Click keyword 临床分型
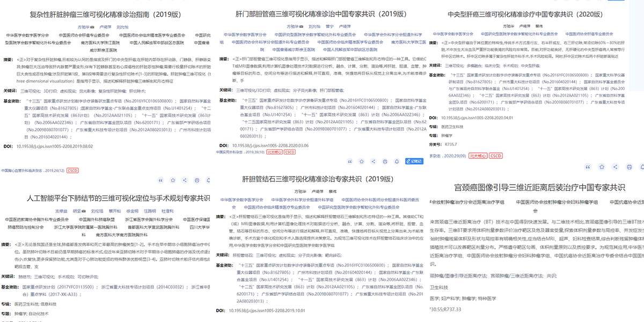 click(493, 65)
